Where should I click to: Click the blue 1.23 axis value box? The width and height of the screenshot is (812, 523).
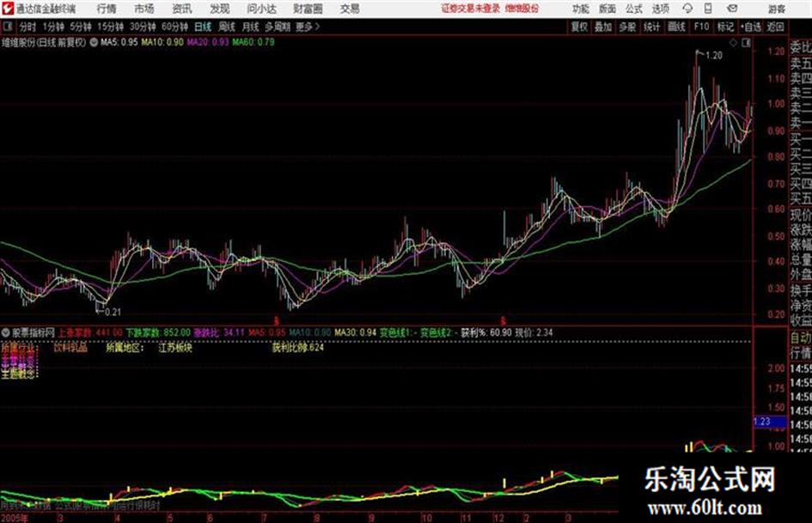click(770, 422)
